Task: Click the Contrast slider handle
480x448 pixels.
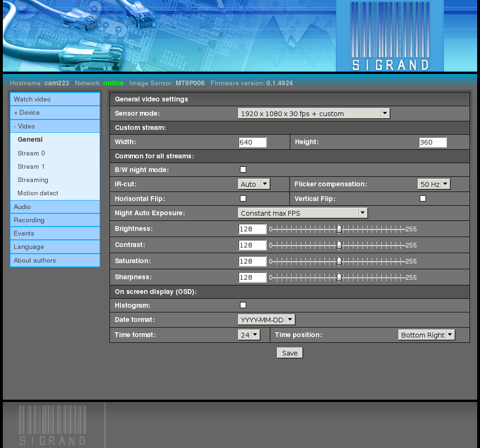Action: click(339, 245)
